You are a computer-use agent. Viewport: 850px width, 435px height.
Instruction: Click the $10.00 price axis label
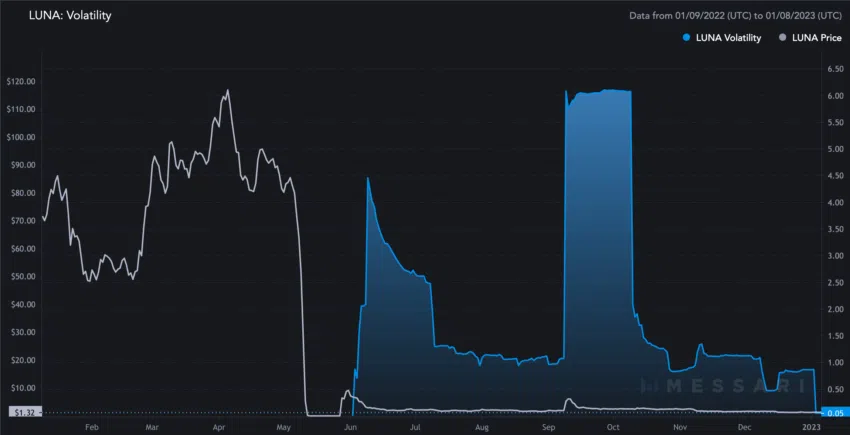pyautogui.click(x=22, y=388)
